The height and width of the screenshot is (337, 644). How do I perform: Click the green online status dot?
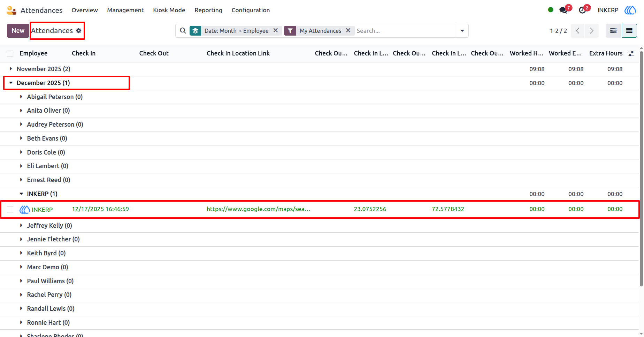coord(551,10)
